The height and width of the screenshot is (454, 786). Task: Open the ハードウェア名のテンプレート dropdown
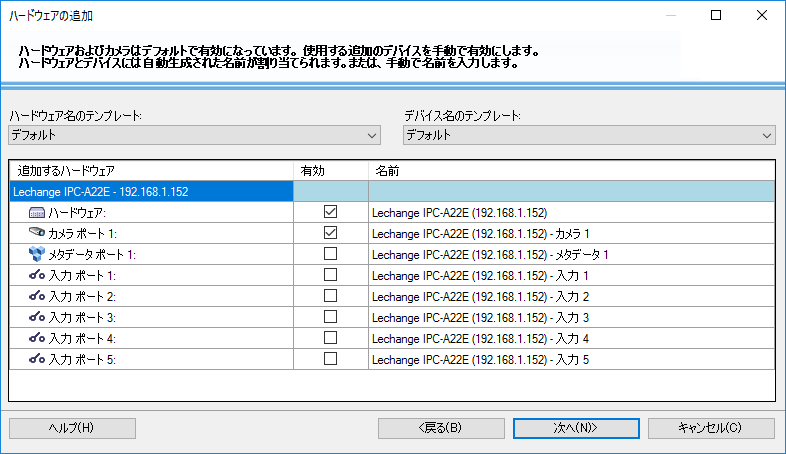(194, 135)
